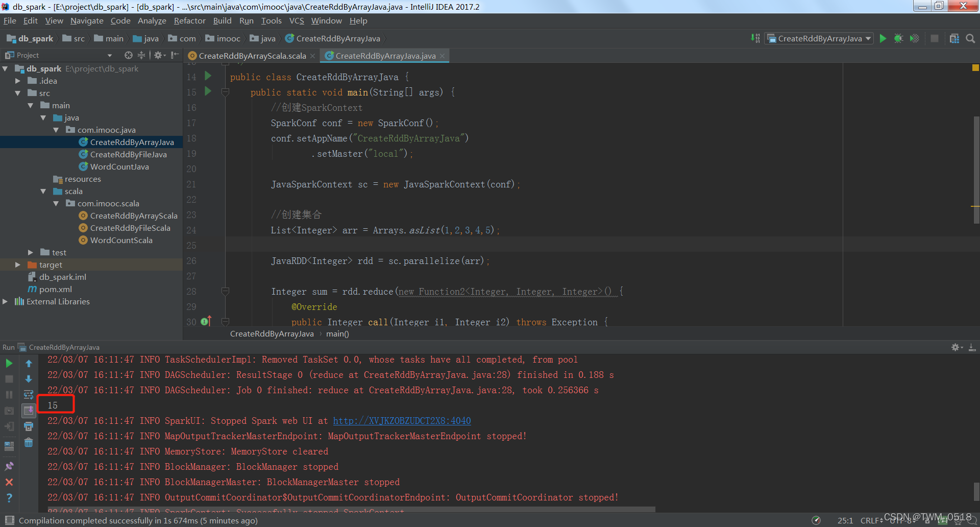
Task: Select WordCountJava in project tree
Action: point(113,166)
